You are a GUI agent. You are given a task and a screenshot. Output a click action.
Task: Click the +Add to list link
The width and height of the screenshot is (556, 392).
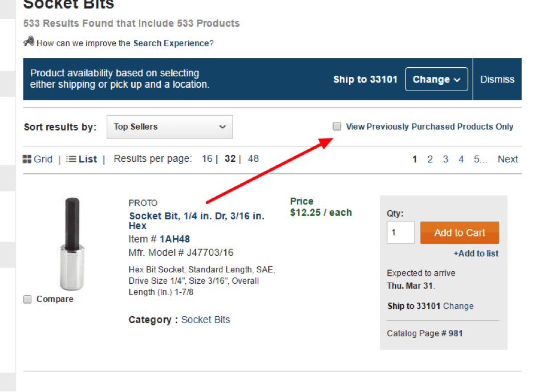(476, 254)
